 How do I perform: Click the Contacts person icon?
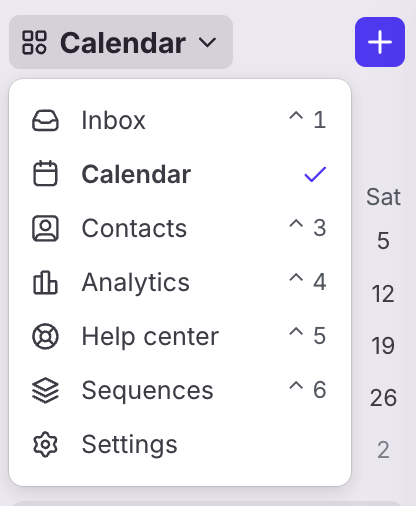click(x=45, y=228)
